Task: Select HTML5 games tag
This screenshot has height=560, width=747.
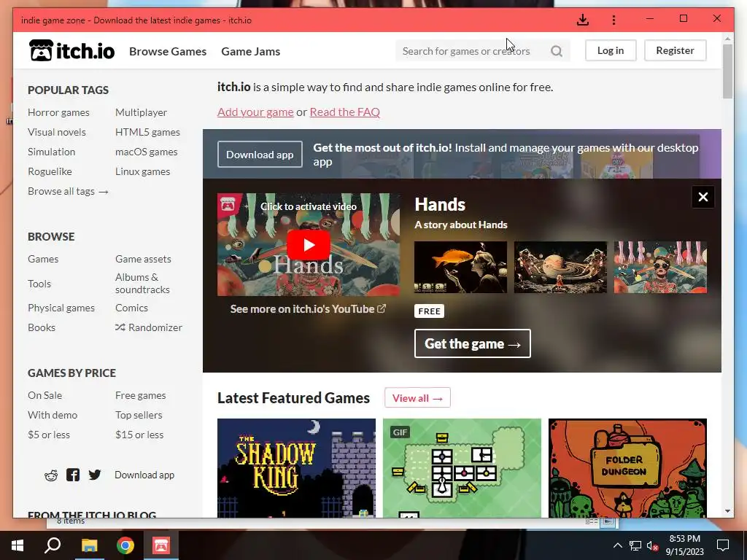Action: click(147, 132)
